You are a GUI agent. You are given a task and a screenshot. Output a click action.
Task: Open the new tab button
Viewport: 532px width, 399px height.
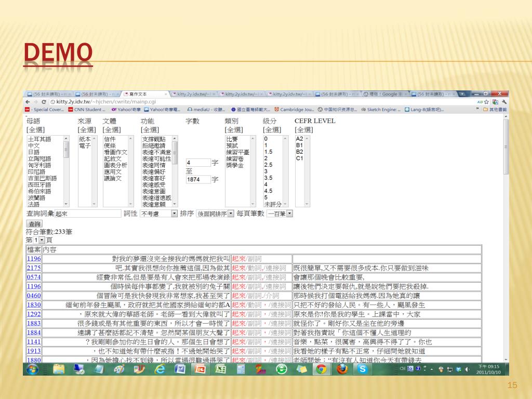462,94
